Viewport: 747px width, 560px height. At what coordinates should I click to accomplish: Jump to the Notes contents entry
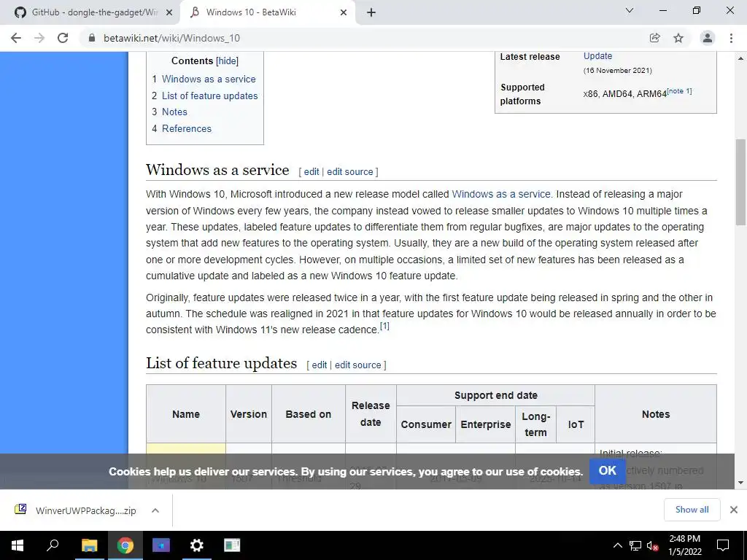click(174, 112)
